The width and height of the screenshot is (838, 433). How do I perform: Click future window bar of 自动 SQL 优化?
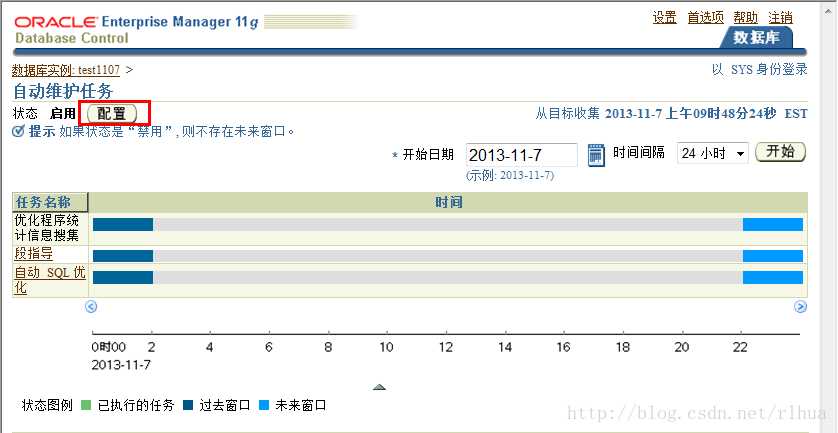coord(773,277)
